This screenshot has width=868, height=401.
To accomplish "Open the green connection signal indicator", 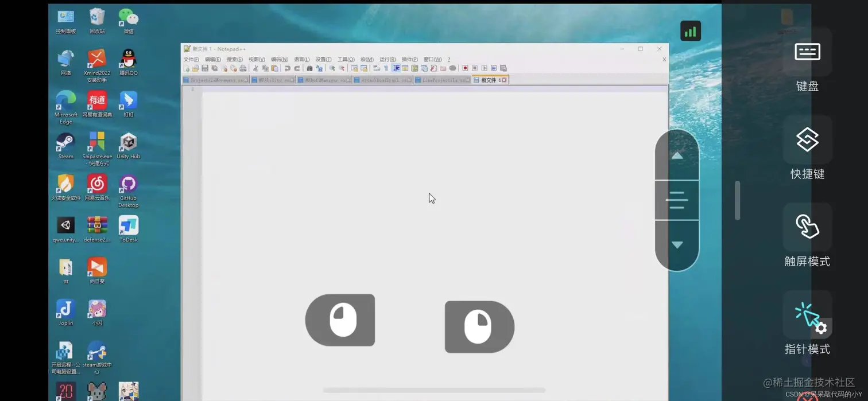I will pos(691,31).
